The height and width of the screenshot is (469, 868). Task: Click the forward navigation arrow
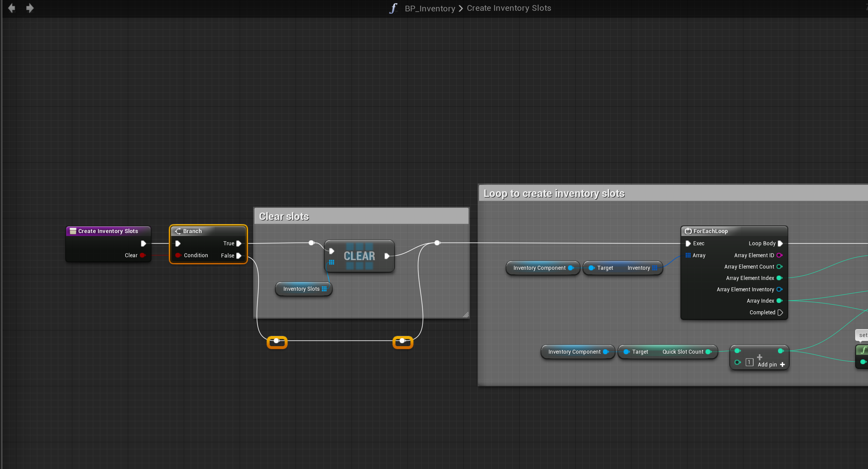click(x=30, y=8)
